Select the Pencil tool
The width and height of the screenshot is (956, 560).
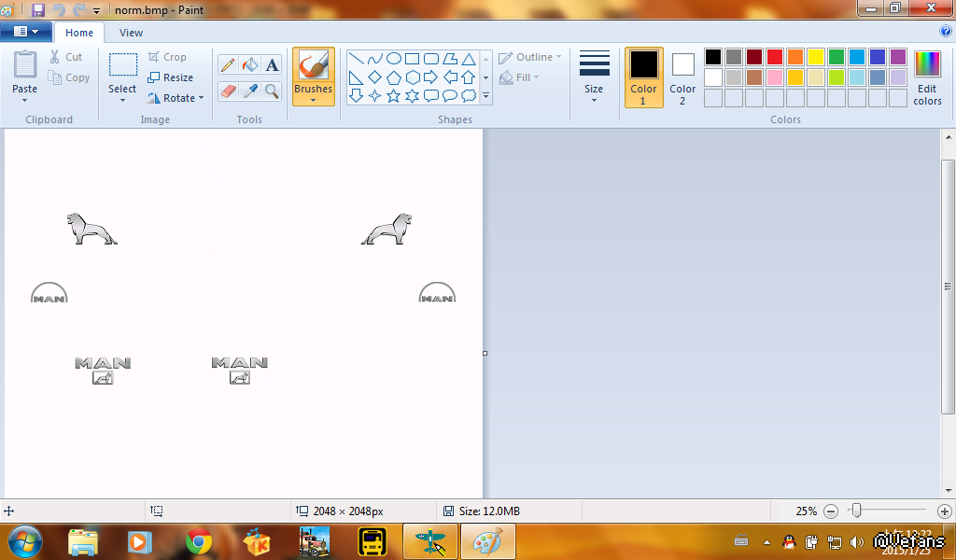[227, 64]
